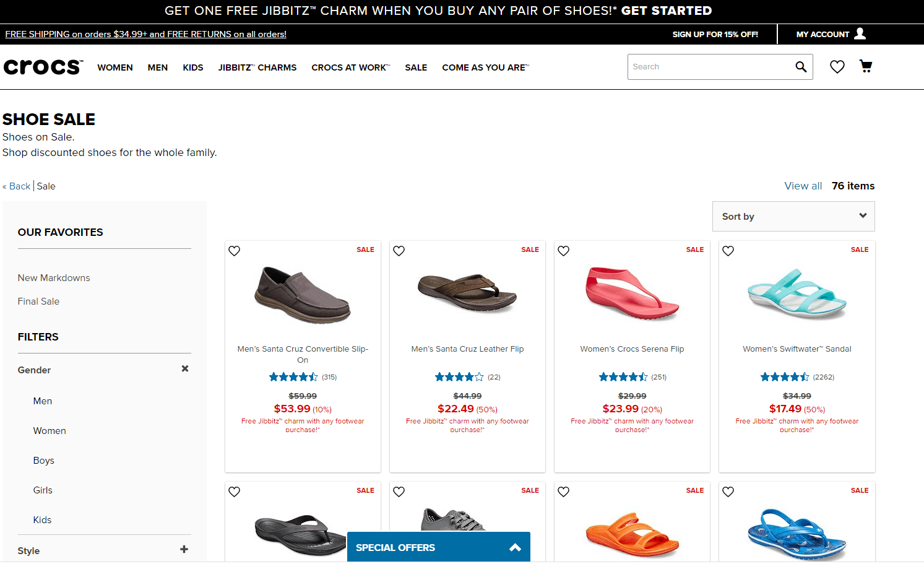Viewport: 924px width, 564px height.
Task: Favorite the blue kids sandal product
Action: point(728,492)
